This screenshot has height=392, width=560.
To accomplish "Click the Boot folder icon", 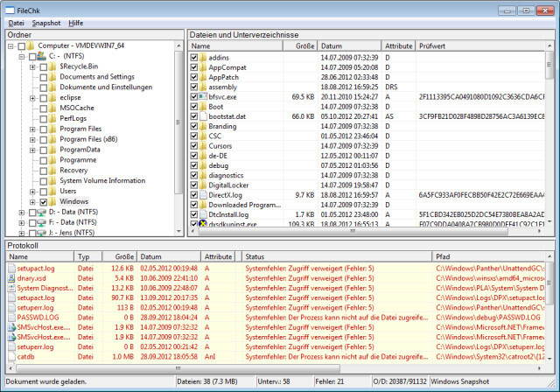I will (x=203, y=107).
